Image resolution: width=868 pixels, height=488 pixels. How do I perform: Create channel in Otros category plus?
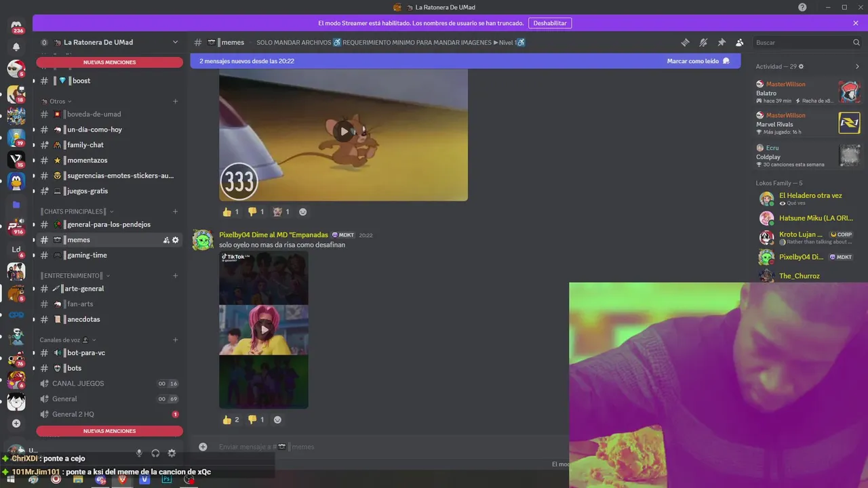(175, 101)
